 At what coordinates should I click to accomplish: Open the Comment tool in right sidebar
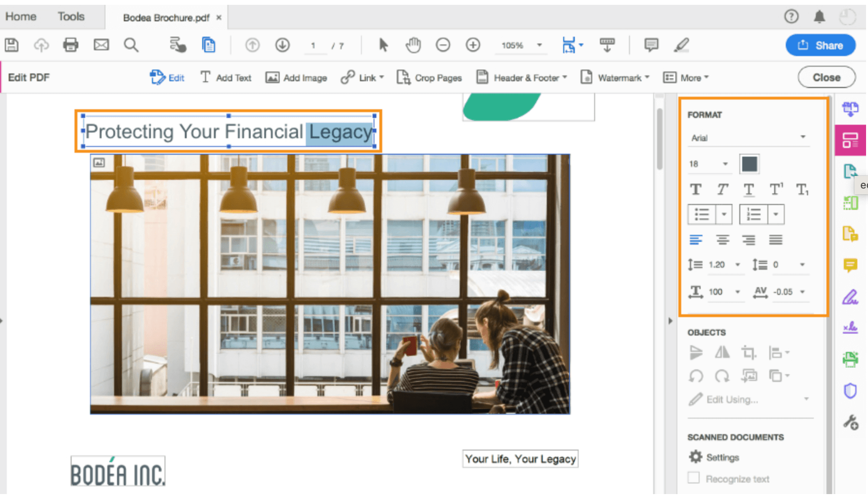click(x=850, y=265)
